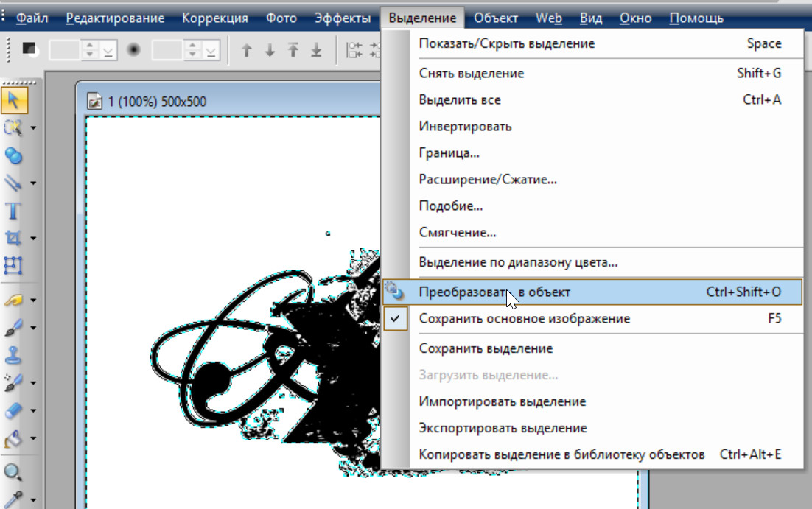The image size is (812, 509).
Task: Select the magic wand selection tool
Action: tap(13, 127)
